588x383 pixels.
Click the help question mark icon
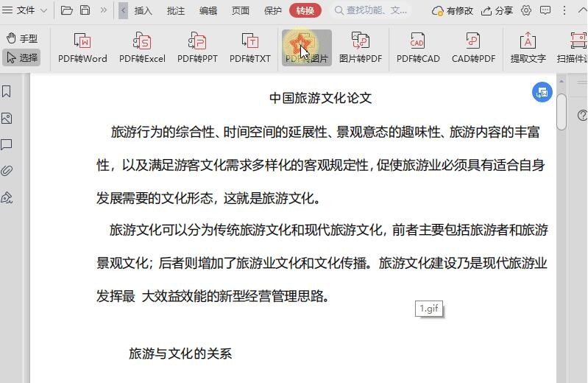582,116
